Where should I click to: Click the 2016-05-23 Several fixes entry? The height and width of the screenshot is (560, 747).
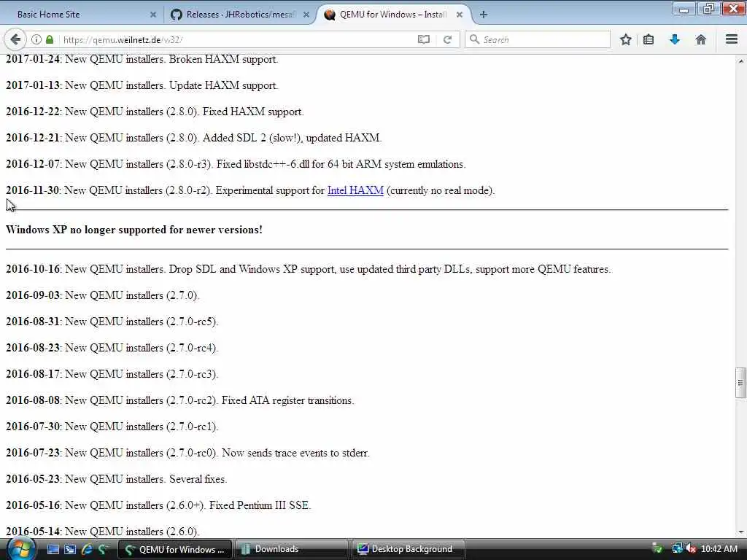[x=117, y=479]
